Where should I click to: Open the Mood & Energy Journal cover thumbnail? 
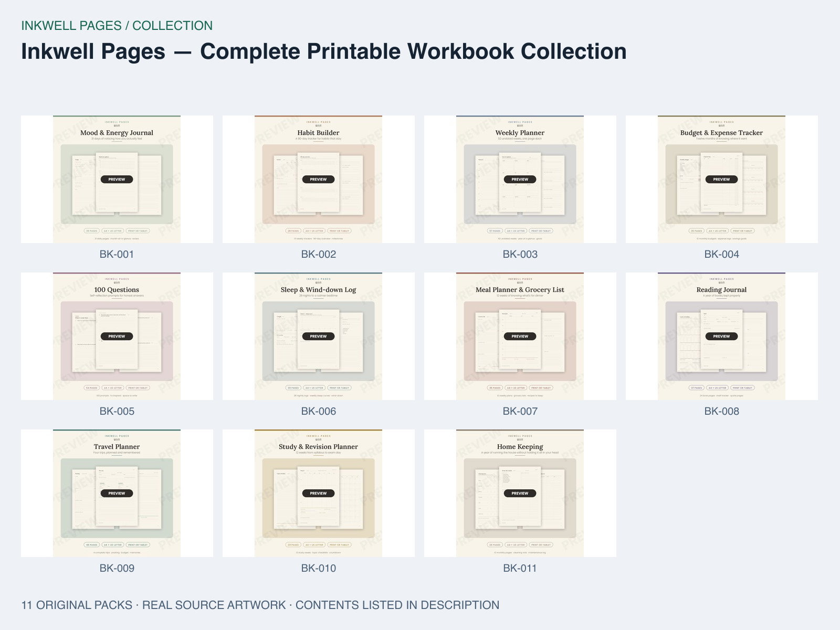pos(117,179)
